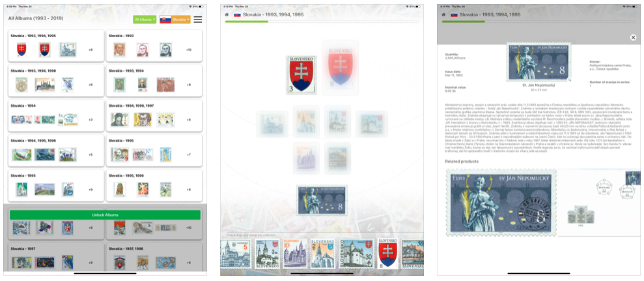This screenshot has height=281, width=644.
Task: Pick the orange 2 church stamp from tray
Action: (322, 255)
